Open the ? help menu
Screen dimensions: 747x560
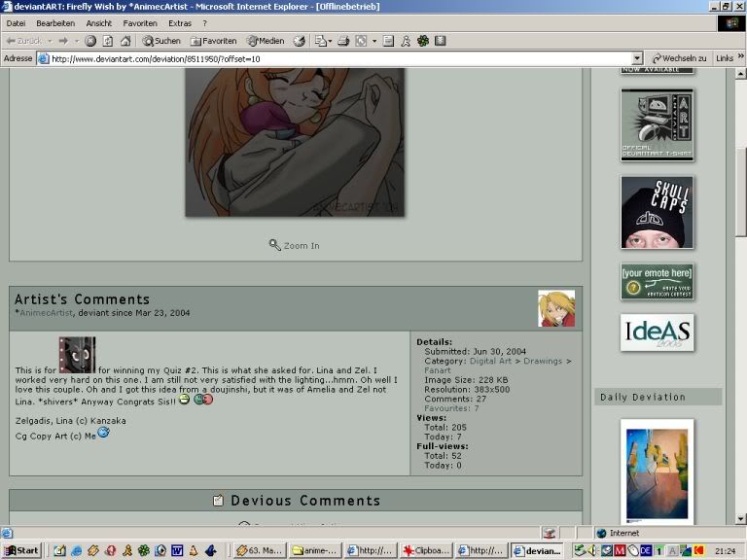coord(205,23)
